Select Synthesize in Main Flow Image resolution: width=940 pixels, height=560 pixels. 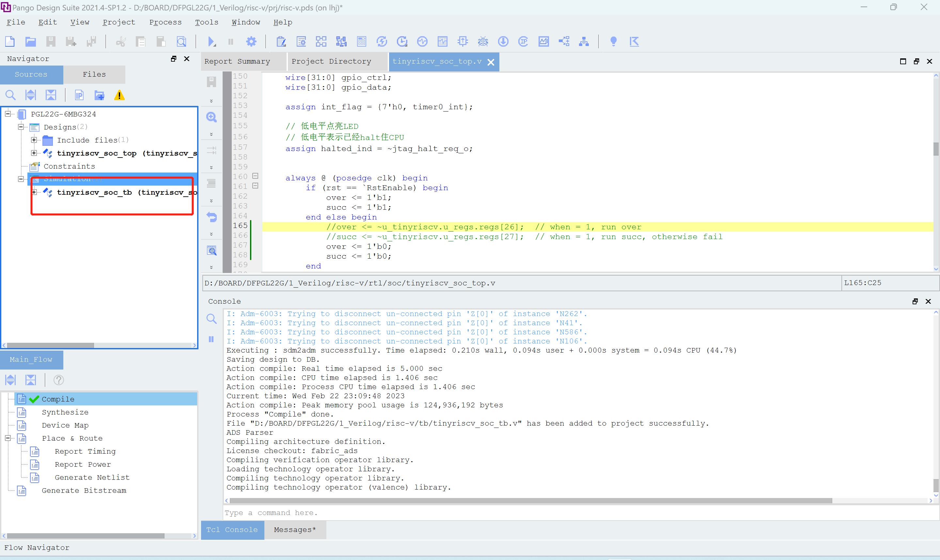click(65, 413)
